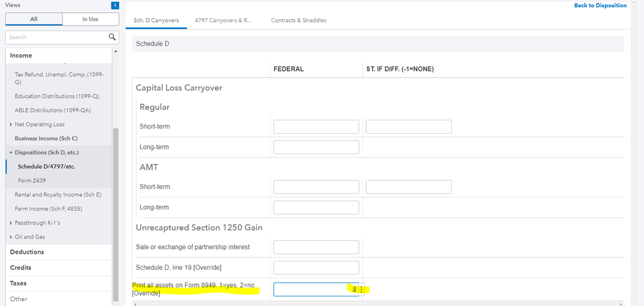Open the Deductions section

tap(27, 252)
